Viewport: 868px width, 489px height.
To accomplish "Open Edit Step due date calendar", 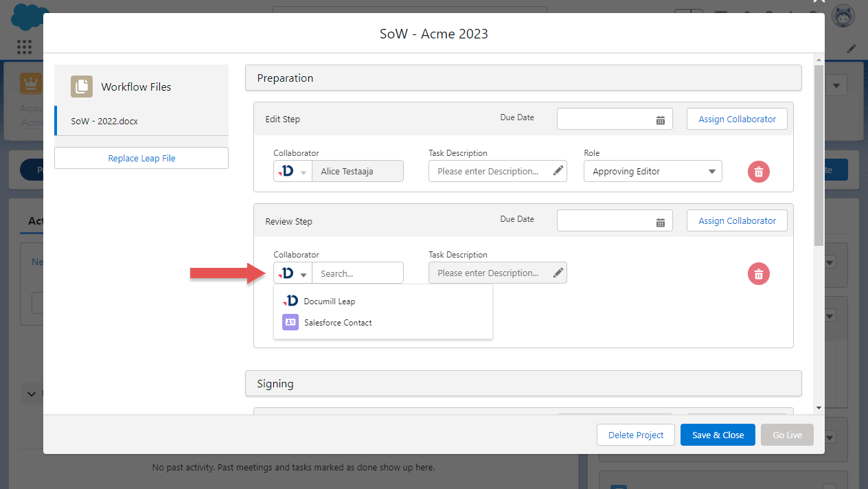I will coord(660,120).
